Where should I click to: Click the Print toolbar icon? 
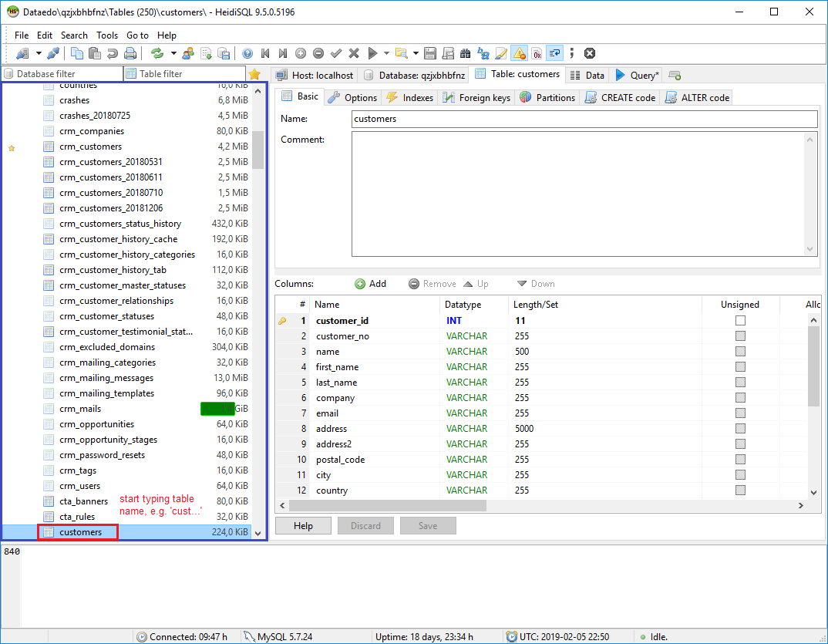coord(130,53)
